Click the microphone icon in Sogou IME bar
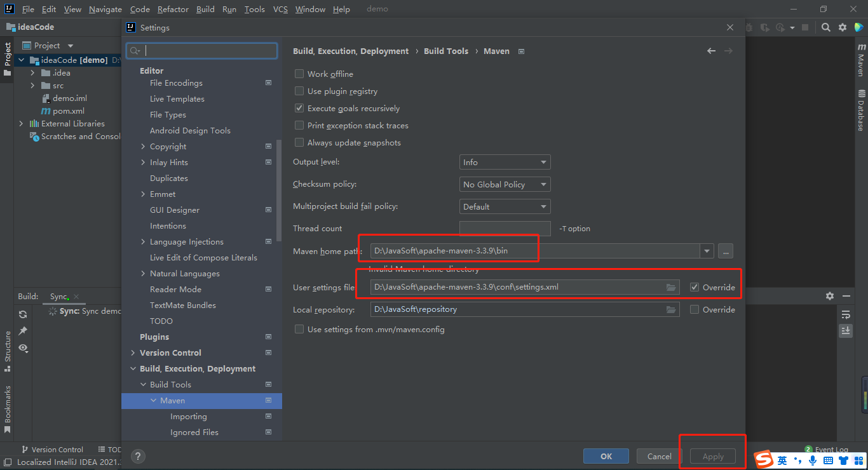The width and height of the screenshot is (868, 470). [x=812, y=460]
